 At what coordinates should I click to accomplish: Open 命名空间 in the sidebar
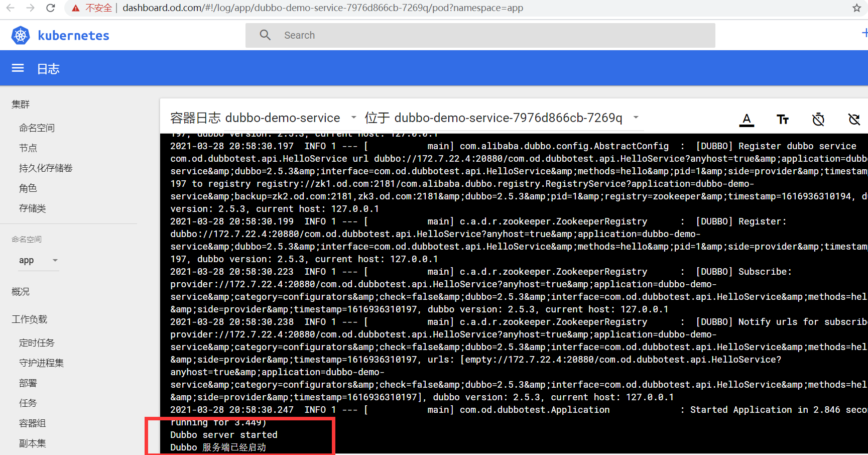tap(37, 128)
